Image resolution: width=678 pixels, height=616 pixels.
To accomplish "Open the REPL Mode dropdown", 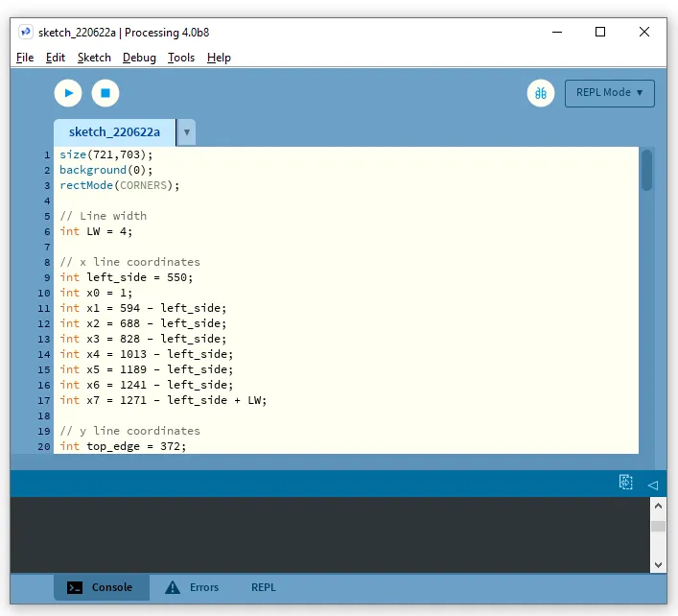I will (609, 93).
